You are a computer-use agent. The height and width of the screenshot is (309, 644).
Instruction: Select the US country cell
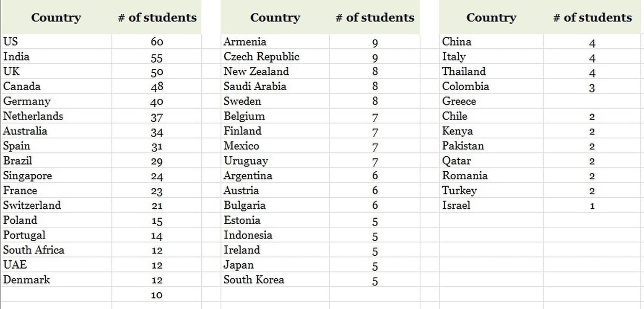(56, 42)
